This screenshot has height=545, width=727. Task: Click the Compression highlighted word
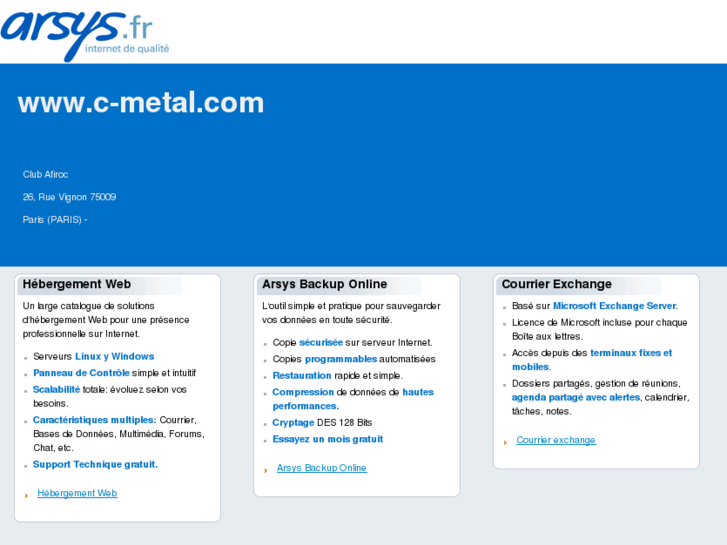tap(303, 392)
